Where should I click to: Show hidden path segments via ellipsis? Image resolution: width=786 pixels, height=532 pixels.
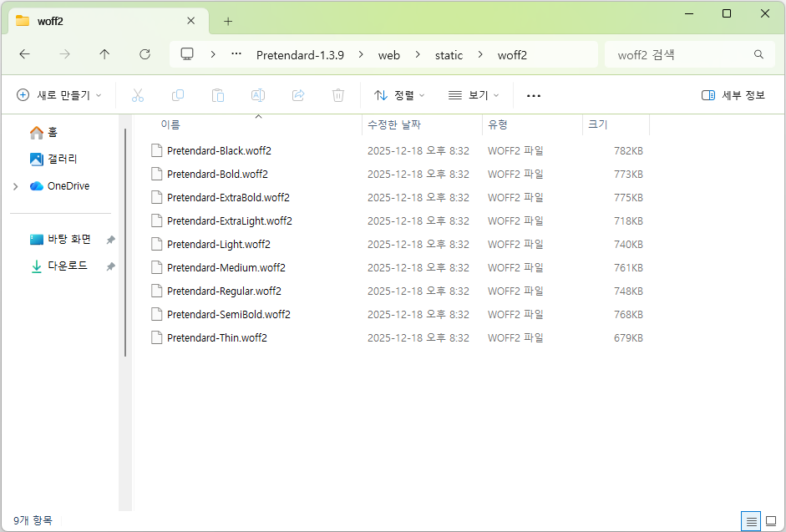coord(236,54)
